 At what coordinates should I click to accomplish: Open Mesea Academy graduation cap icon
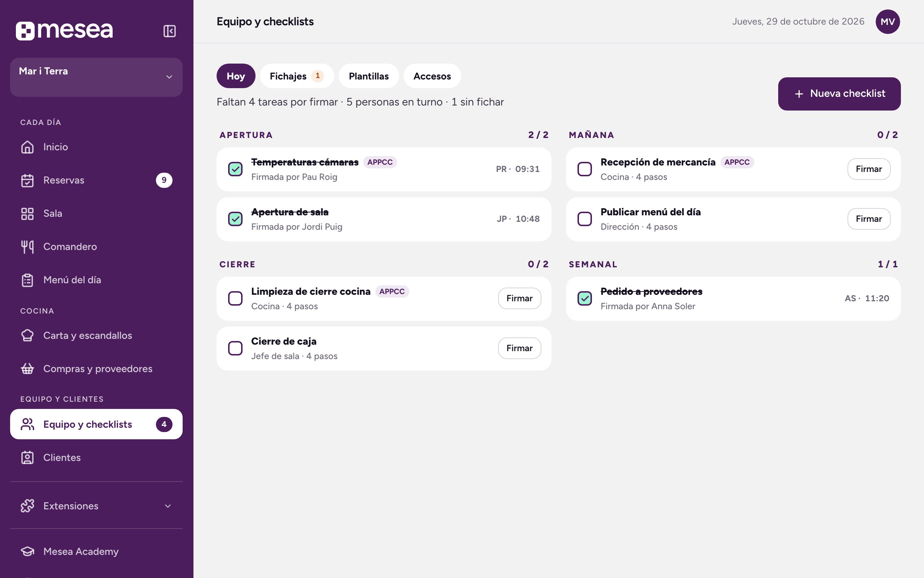point(27,551)
